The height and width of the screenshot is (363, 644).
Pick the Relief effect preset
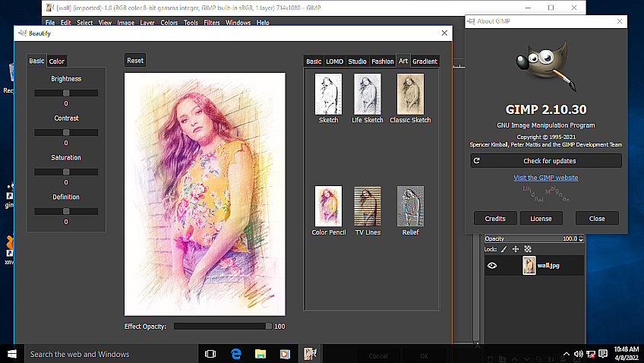point(410,206)
